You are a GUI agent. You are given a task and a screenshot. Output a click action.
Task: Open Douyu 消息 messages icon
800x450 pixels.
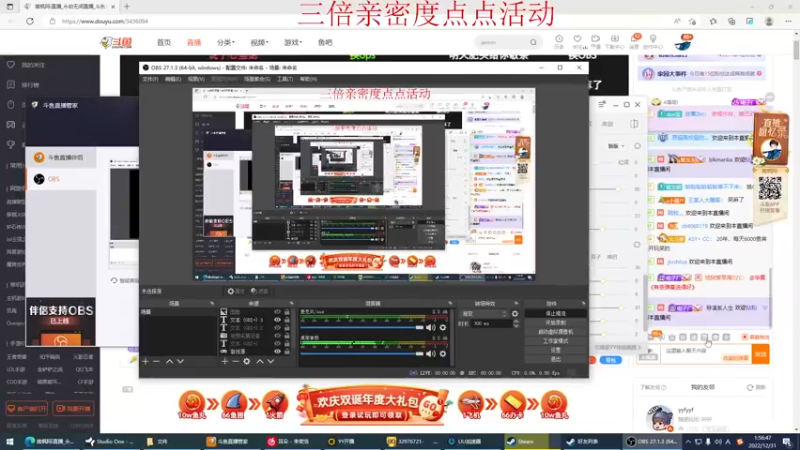click(634, 42)
